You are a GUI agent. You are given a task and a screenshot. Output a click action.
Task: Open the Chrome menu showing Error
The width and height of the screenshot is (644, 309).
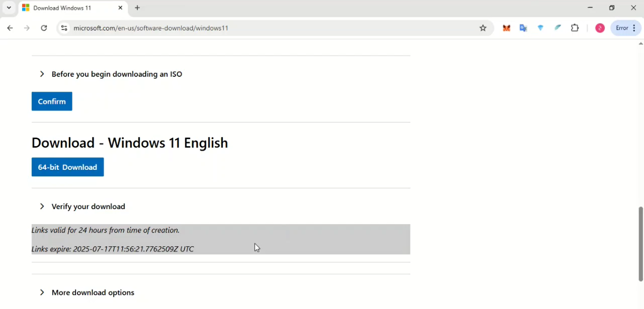pos(626,28)
